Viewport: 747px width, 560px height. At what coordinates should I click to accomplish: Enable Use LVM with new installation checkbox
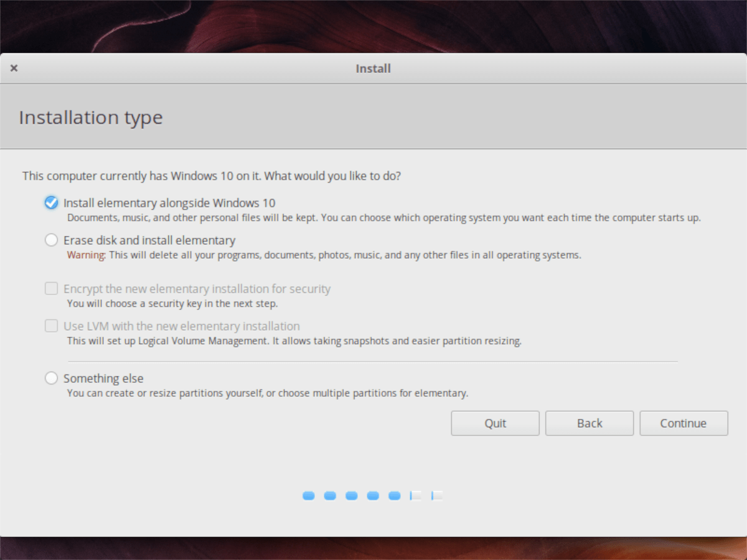[x=51, y=326]
